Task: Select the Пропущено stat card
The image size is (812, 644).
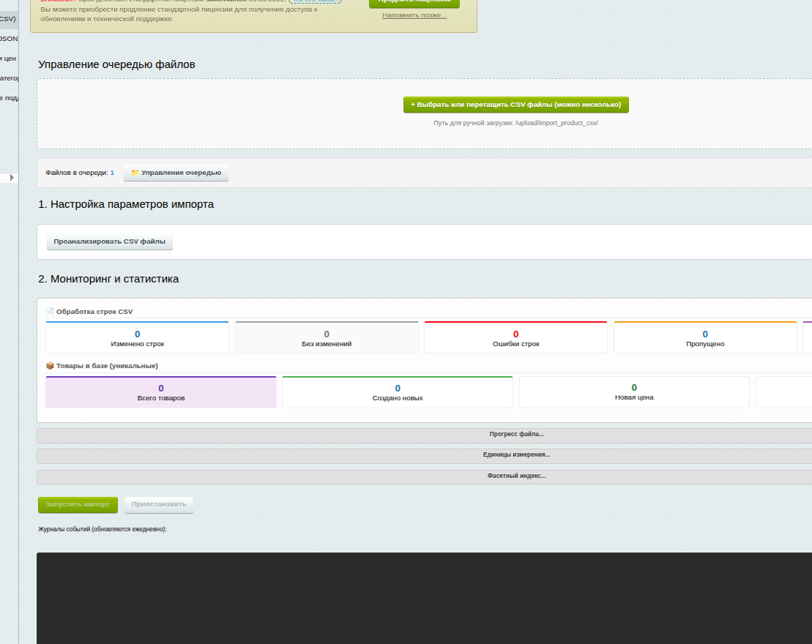Action: (x=705, y=338)
